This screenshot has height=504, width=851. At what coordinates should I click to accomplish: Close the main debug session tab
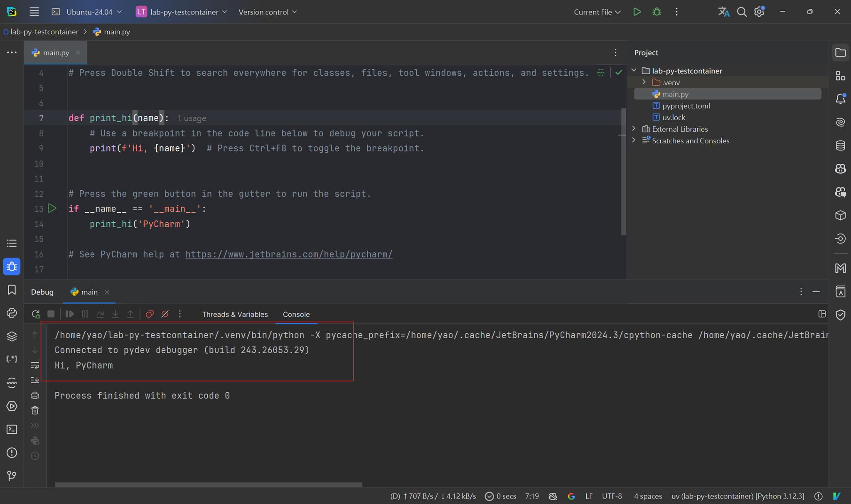(107, 292)
